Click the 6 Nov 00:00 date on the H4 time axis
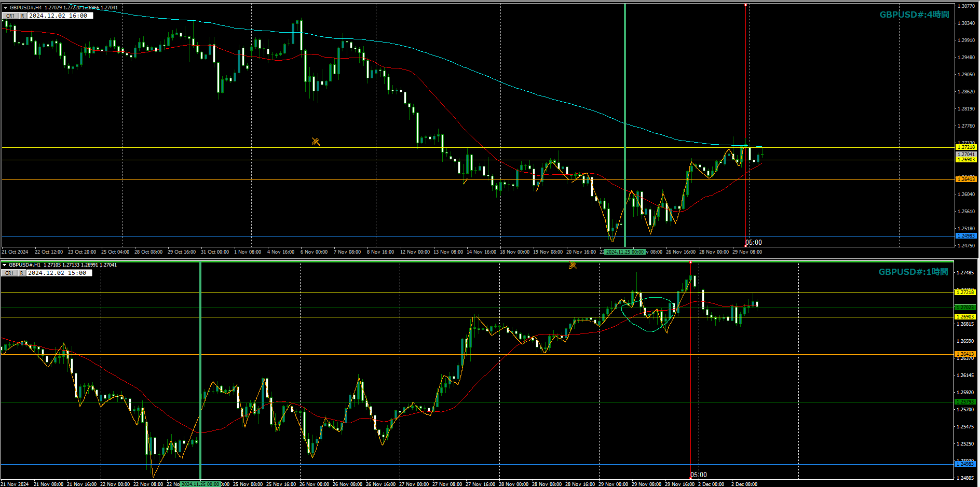Screen dimensions: 980x487 pyautogui.click(x=314, y=252)
